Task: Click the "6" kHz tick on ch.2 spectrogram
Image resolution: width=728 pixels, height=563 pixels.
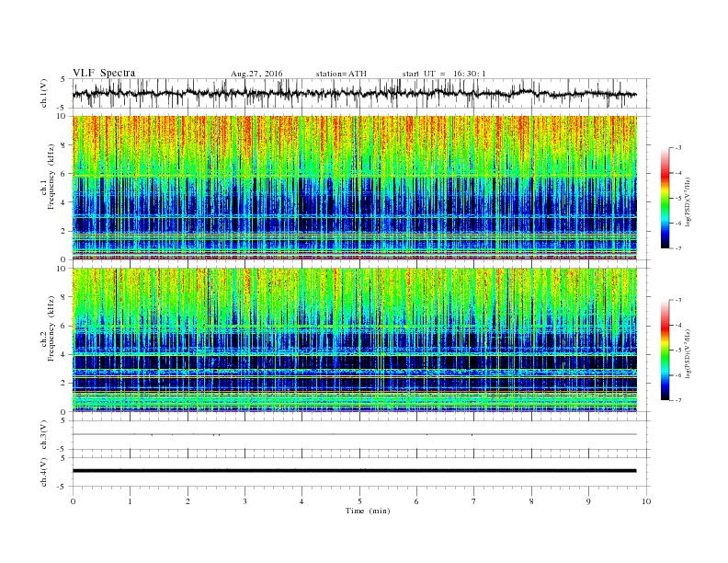Action: click(64, 326)
